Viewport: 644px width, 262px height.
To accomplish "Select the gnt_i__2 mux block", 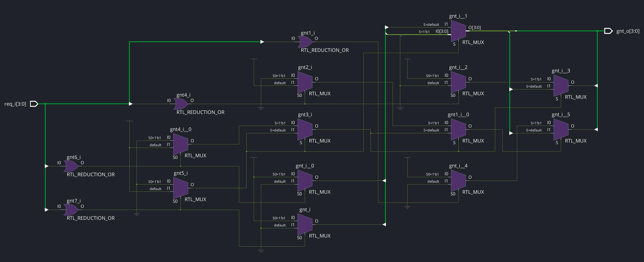I will [x=458, y=82].
